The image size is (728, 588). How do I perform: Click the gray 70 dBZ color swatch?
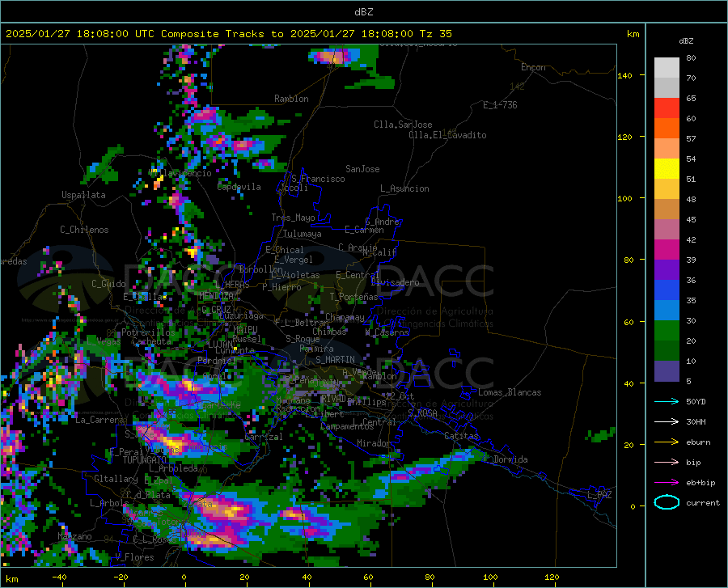pos(667,87)
